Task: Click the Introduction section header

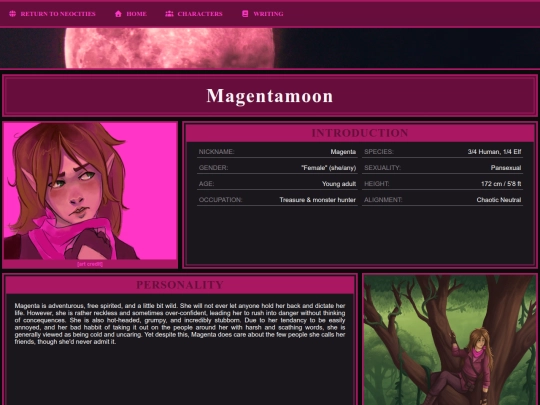Action: coord(360,133)
